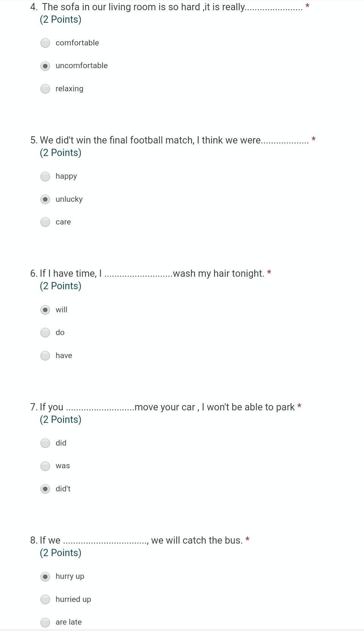Choose 'do' in question 6
This screenshot has height=631, width=364.
coord(45,332)
